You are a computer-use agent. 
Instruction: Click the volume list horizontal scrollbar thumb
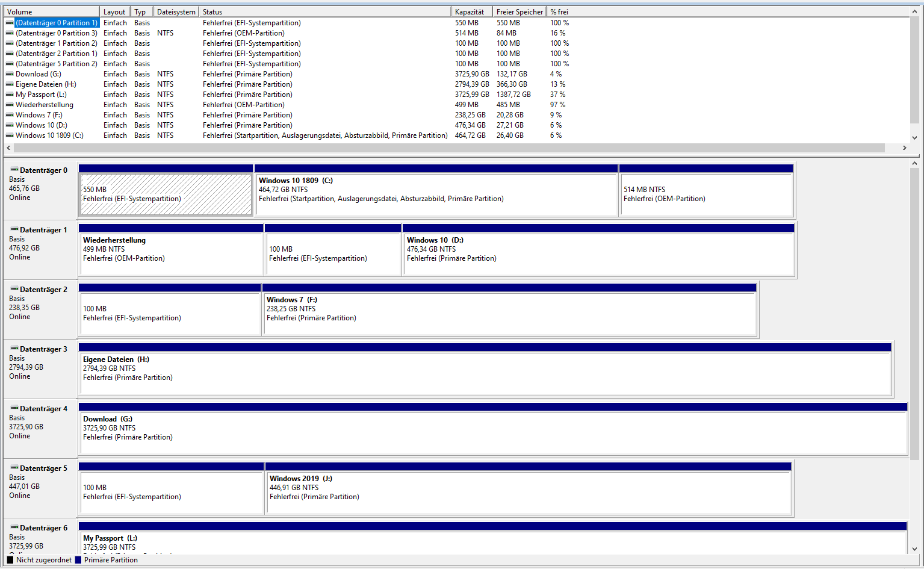point(449,148)
